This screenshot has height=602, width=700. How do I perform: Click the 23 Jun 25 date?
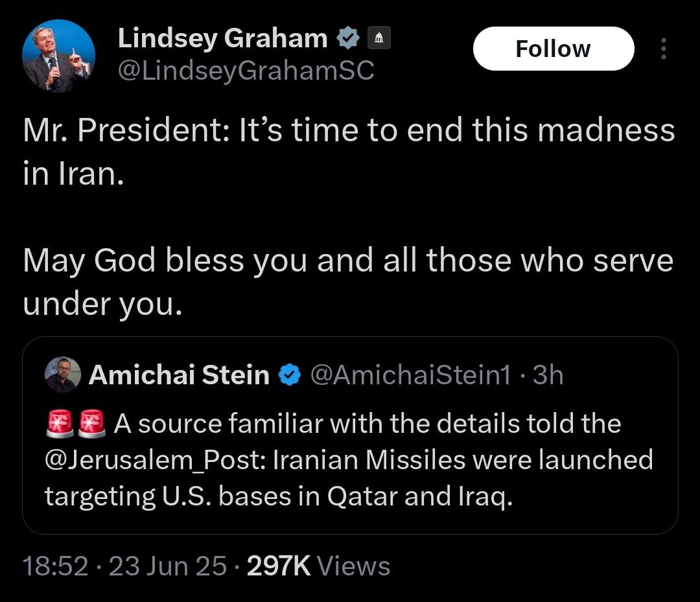point(168,566)
